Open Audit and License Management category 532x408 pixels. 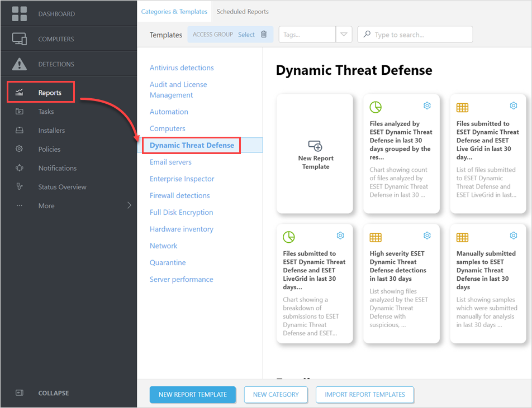tap(178, 90)
